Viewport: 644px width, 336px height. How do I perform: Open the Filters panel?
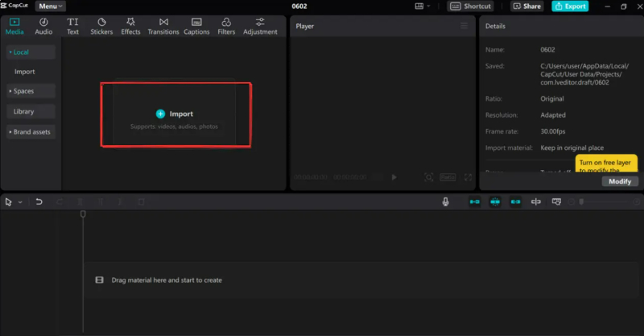(226, 26)
